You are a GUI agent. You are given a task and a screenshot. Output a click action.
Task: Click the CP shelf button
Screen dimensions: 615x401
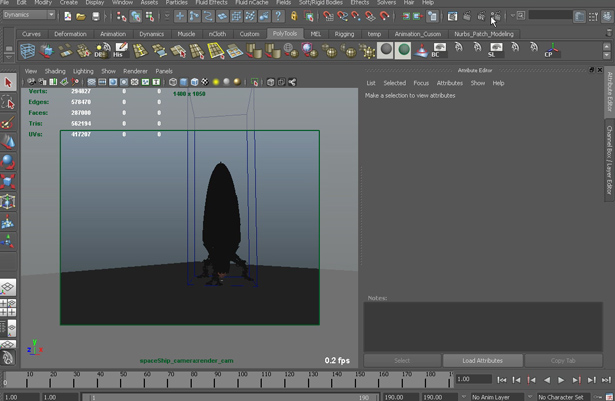(x=551, y=51)
